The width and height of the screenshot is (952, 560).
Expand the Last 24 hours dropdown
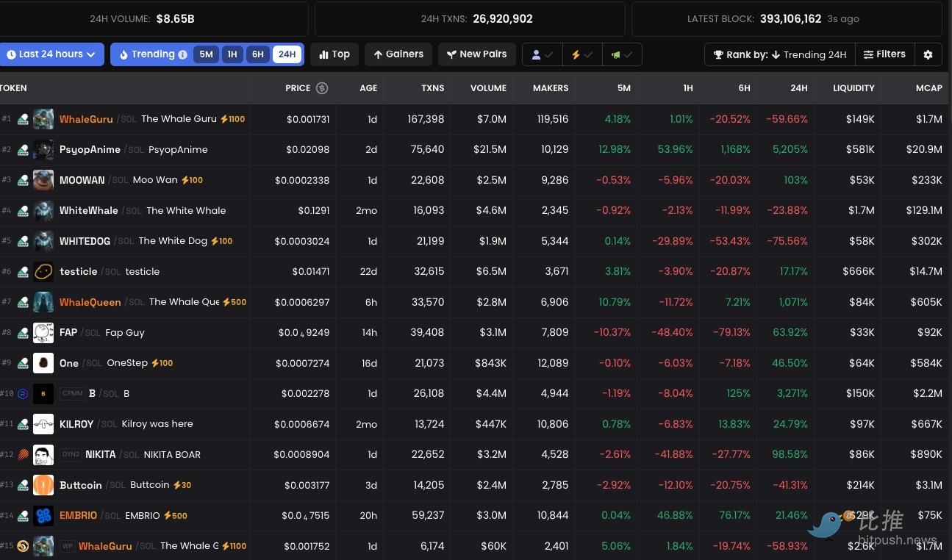pyautogui.click(x=51, y=54)
